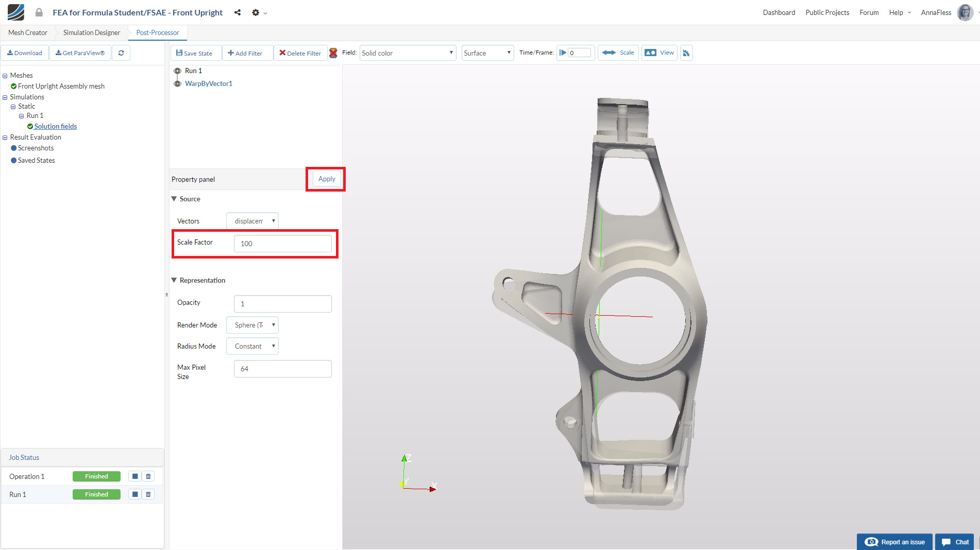This screenshot has height=550, width=980.
Task: Toggle visibility eye for WarpByVector1
Action: [177, 83]
